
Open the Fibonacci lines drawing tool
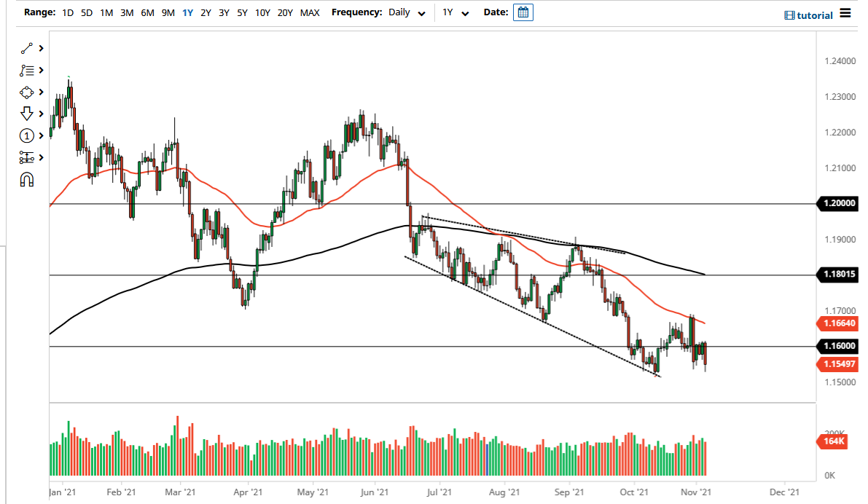[x=27, y=70]
